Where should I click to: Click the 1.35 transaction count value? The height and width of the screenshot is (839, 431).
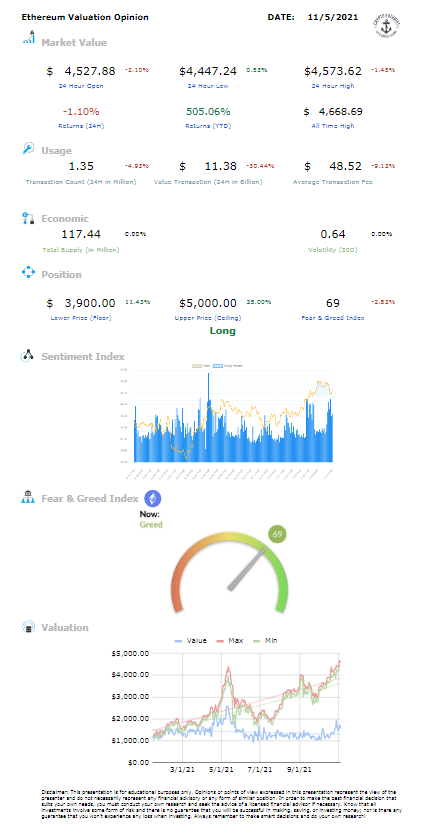coord(81,166)
